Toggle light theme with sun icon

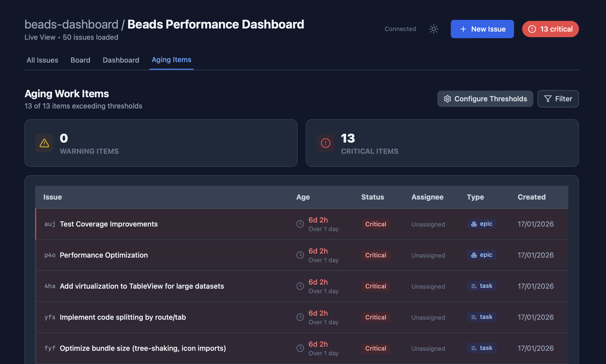[x=433, y=29]
